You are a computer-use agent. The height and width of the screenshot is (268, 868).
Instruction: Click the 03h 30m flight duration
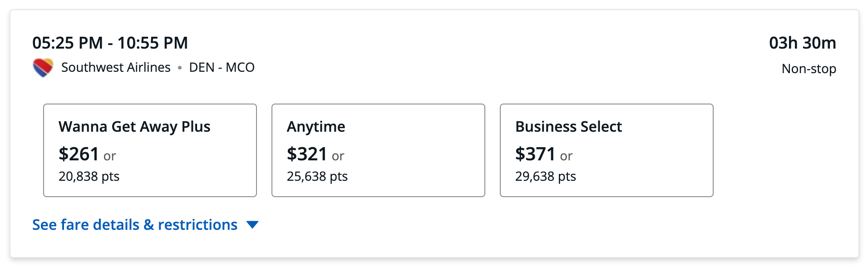pyautogui.click(x=802, y=43)
